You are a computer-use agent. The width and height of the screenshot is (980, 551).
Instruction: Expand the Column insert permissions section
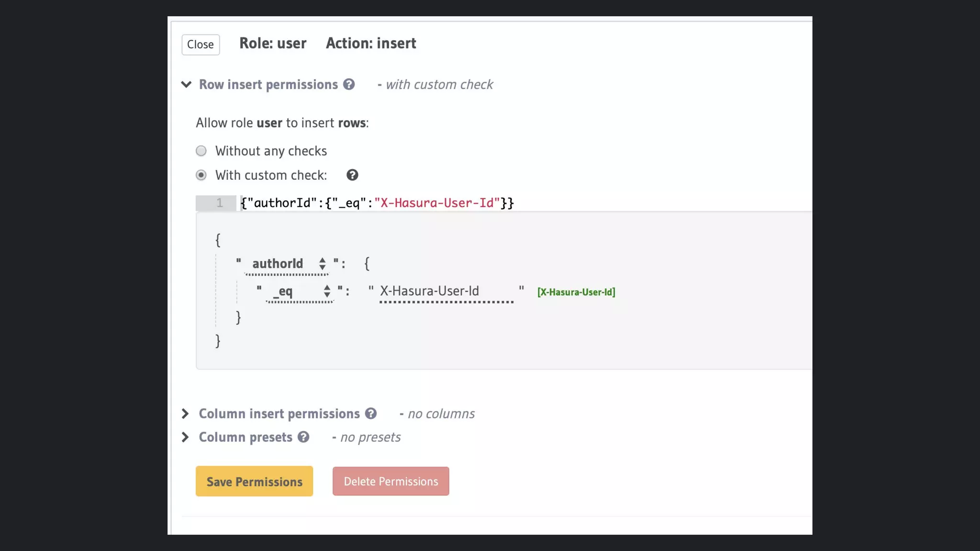pos(185,414)
